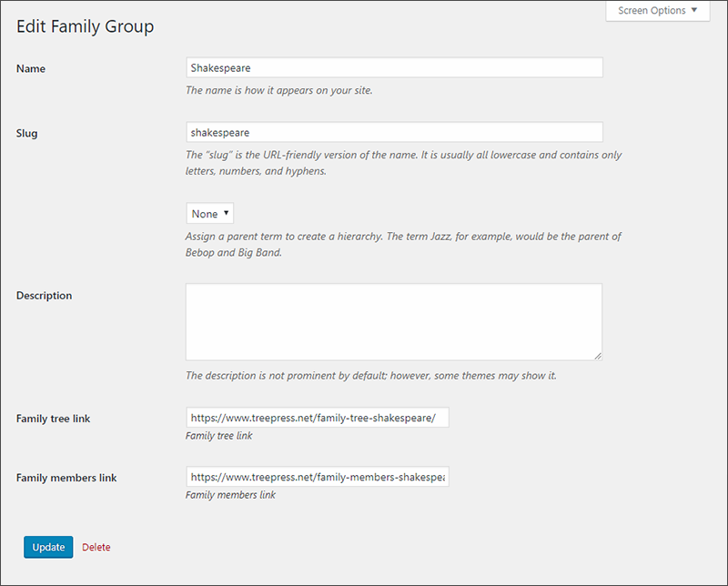Click the Name input field containing Shakespeare
728x586 pixels.
(x=394, y=68)
